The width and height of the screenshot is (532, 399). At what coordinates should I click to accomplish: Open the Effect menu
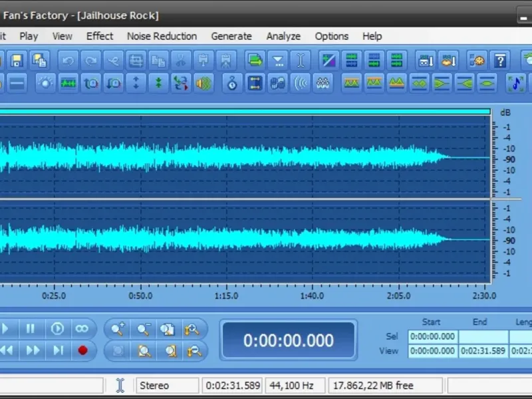pyautogui.click(x=100, y=37)
